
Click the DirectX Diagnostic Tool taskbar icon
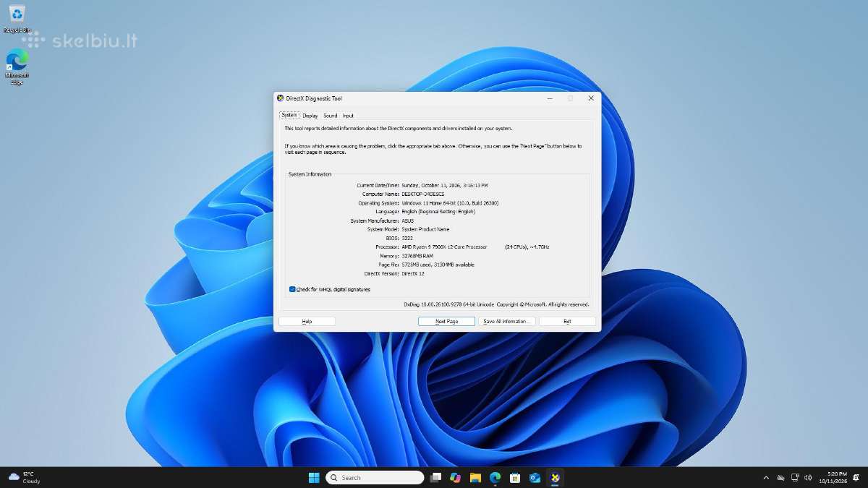[555, 477]
